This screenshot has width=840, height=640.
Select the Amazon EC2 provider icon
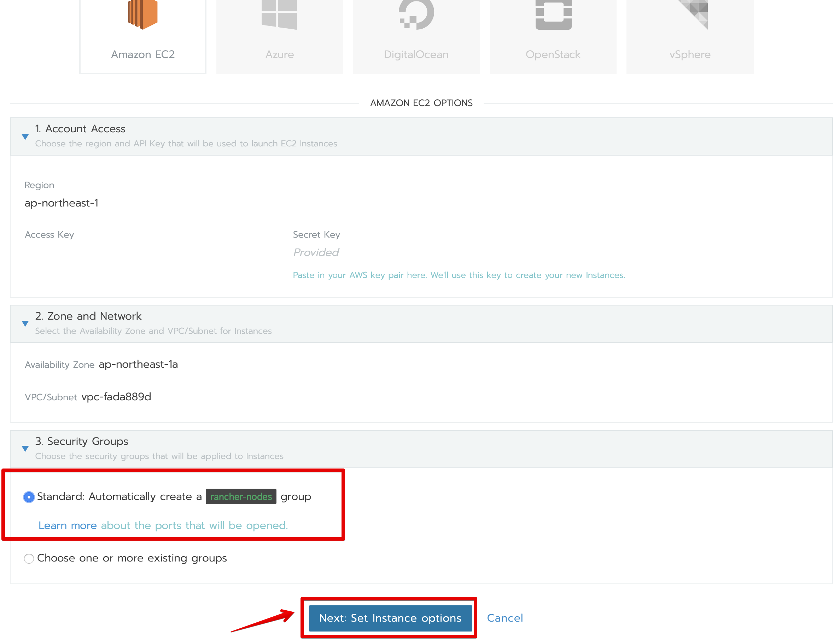click(x=142, y=15)
